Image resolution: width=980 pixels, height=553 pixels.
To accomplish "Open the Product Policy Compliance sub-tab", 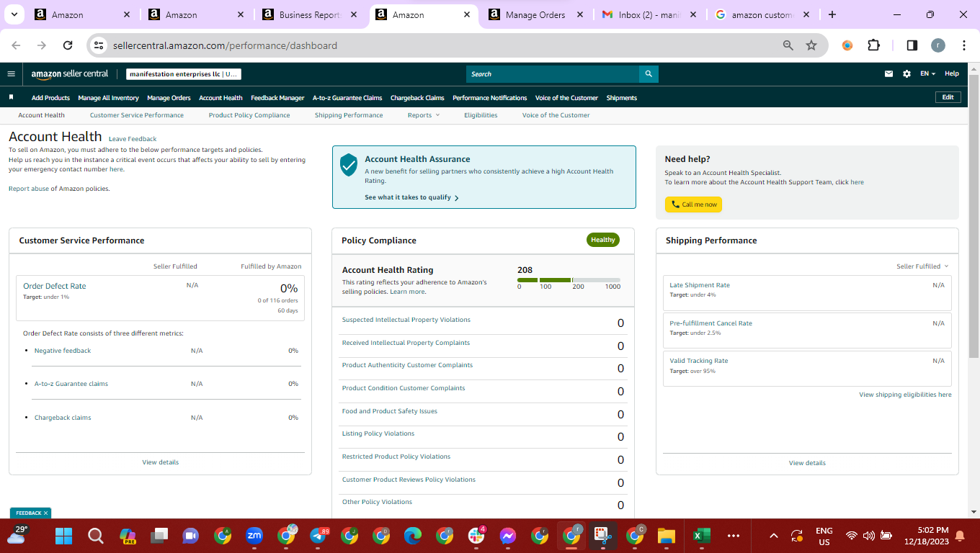I will point(249,115).
